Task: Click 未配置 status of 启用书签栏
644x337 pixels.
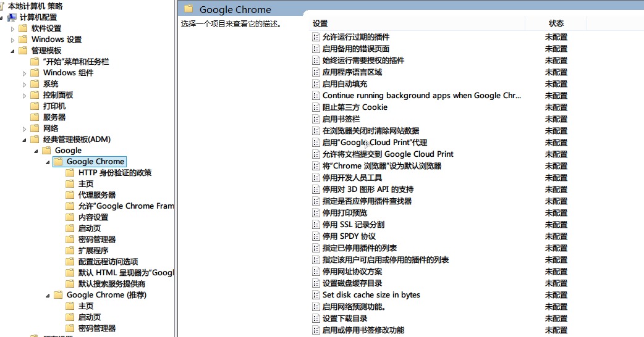Action: coord(556,119)
